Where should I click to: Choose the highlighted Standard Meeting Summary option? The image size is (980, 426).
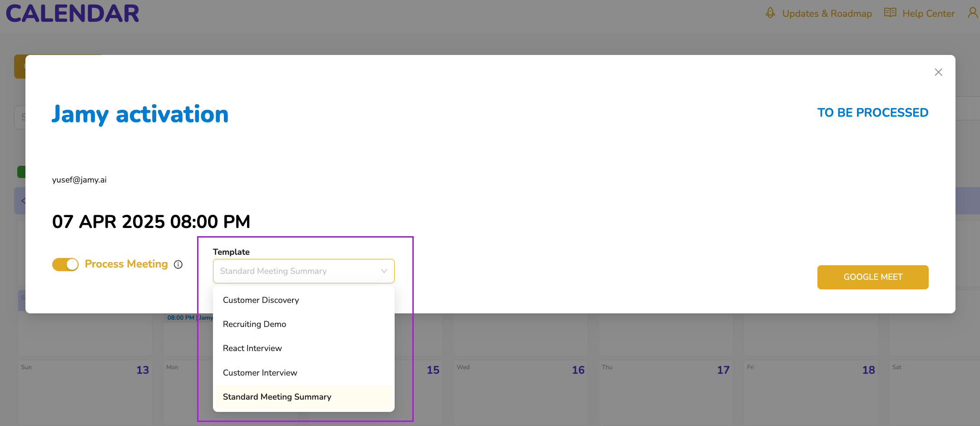[x=277, y=397]
